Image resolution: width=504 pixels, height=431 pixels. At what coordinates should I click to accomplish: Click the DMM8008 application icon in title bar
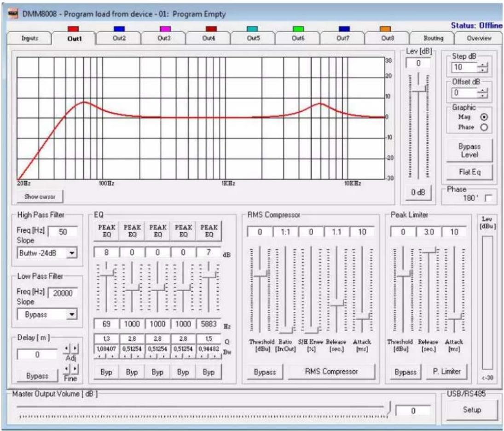(x=13, y=14)
